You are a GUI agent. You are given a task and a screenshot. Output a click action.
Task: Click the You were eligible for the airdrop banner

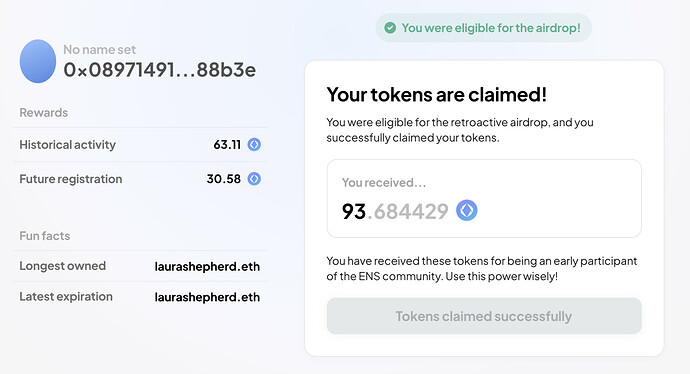pyautogui.click(x=484, y=28)
